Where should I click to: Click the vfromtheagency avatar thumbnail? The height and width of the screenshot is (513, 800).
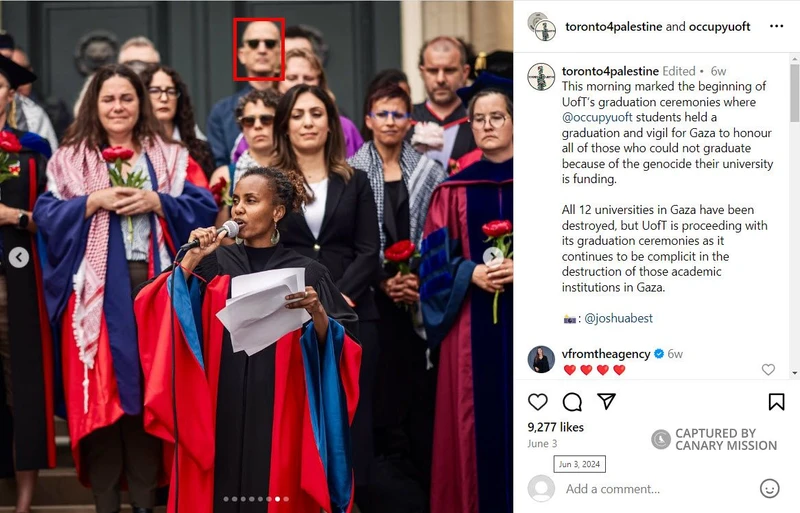click(x=541, y=359)
